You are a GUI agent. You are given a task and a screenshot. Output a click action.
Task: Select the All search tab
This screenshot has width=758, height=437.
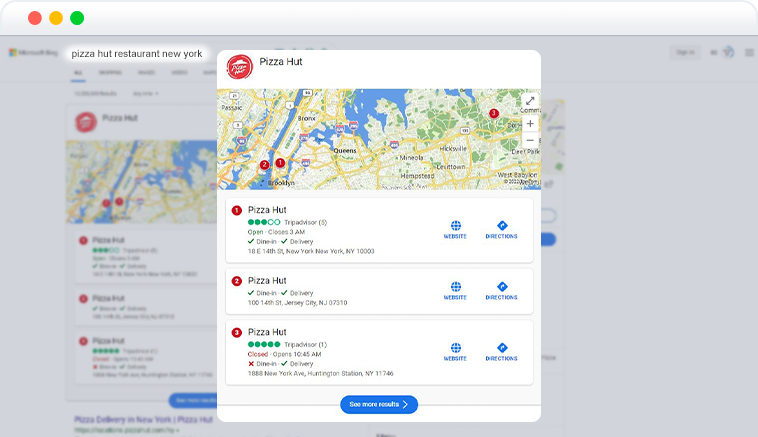(x=78, y=73)
